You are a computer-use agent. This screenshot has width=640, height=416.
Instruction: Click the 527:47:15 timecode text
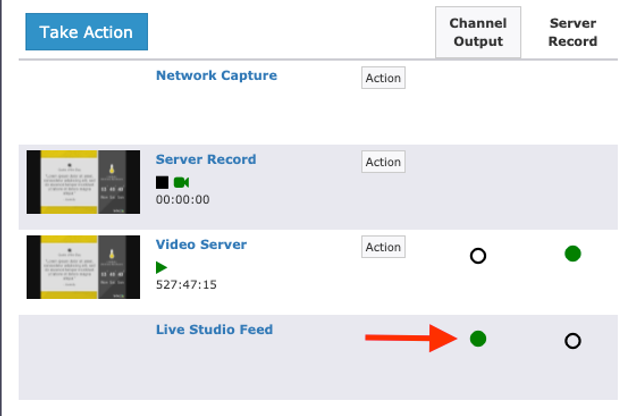pos(186,285)
